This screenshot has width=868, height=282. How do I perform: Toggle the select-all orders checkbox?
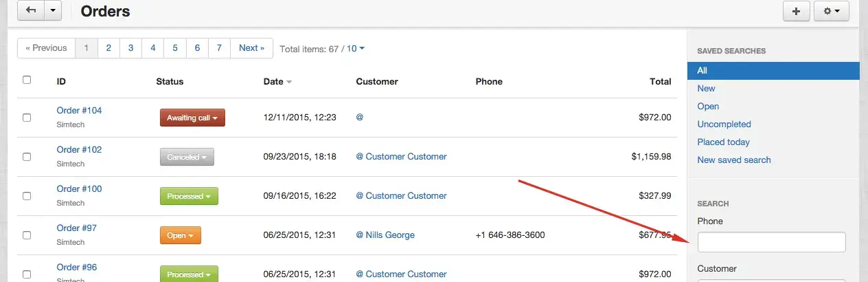pyautogui.click(x=27, y=80)
